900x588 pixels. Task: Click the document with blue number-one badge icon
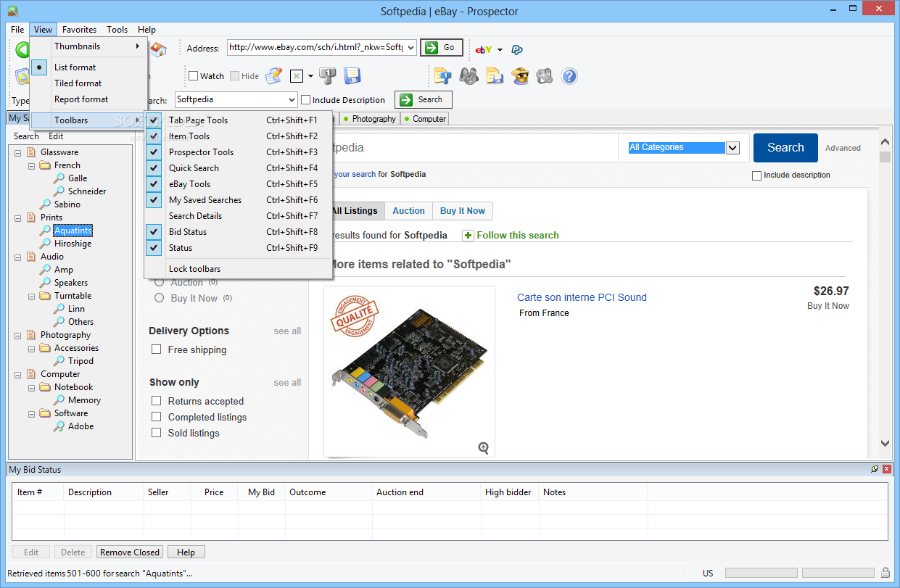pos(442,76)
